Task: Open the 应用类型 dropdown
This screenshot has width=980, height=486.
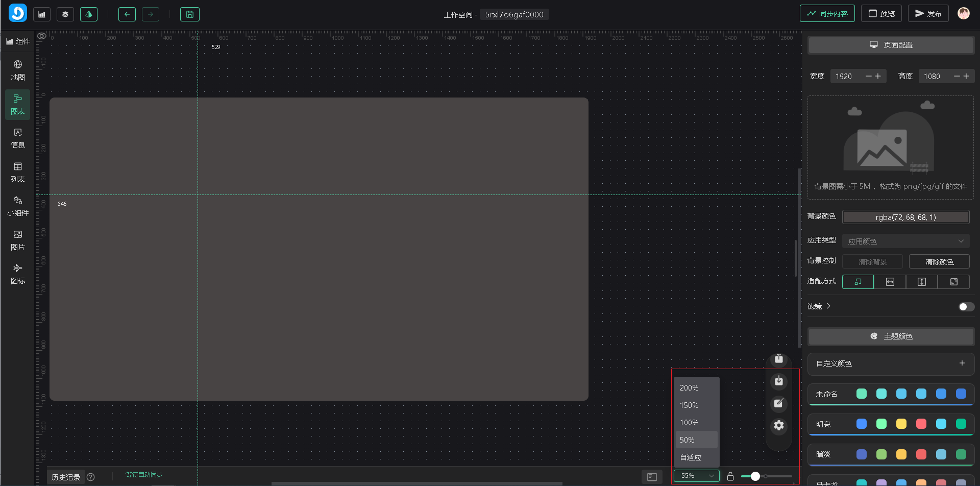Action: point(905,241)
